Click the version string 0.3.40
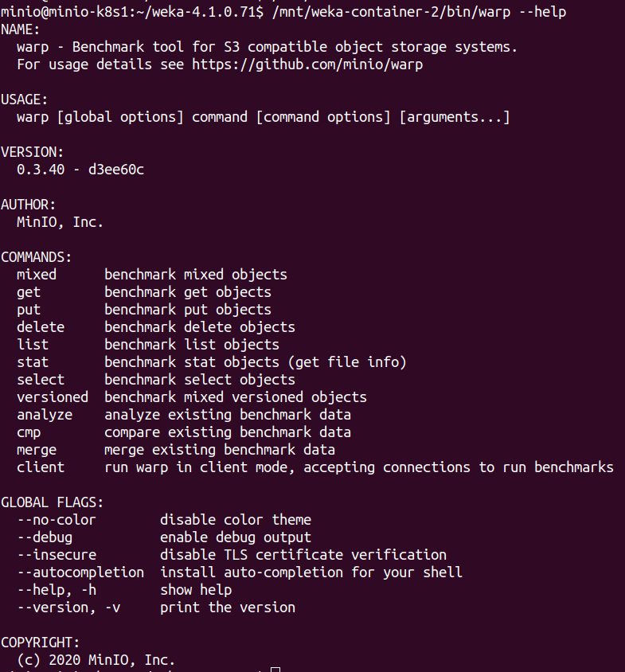625x672 pixels. click(x=41, y=170)
